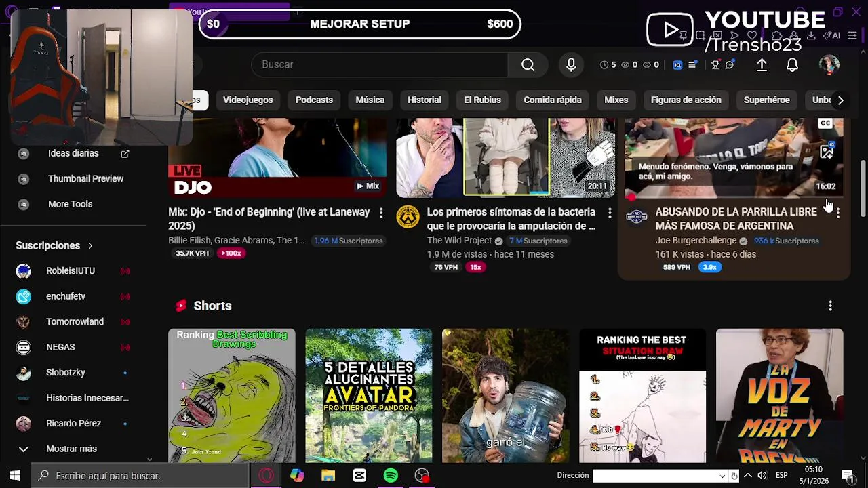This screenshot has width=868, height=488.
Task: Open the list icon beside IQ
Action: tap(692, 65)
